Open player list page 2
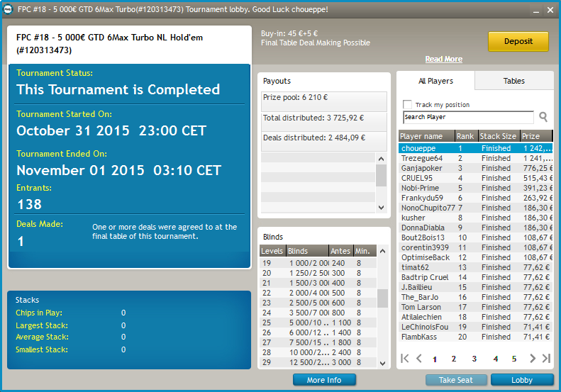Image resolution: width=561 pixels, height=392 pixels. (x=454, y=359)
